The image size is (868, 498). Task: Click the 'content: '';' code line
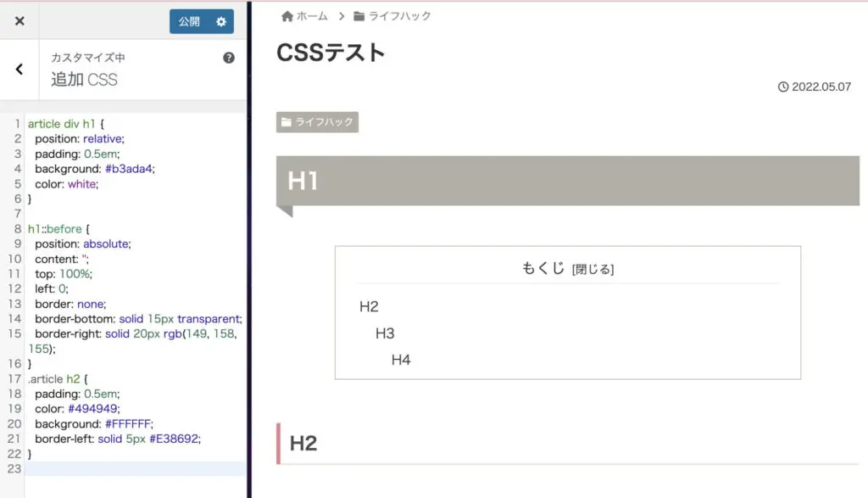[61, 259]
